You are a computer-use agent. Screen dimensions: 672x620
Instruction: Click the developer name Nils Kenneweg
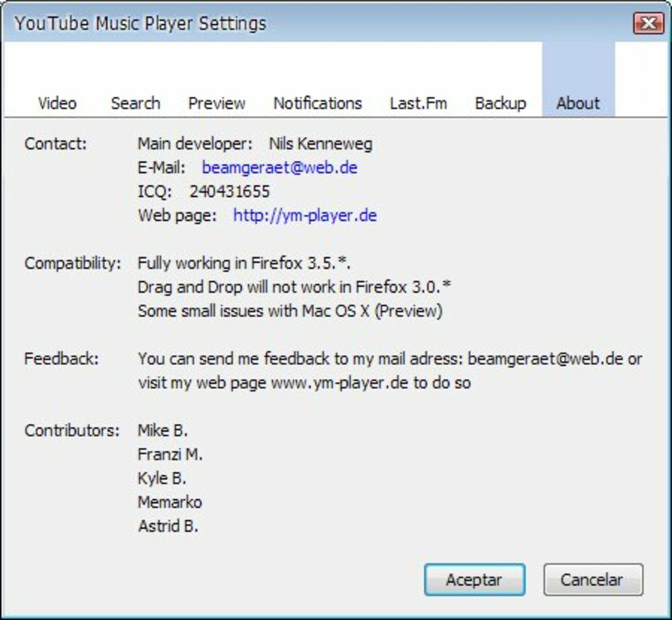321,143
